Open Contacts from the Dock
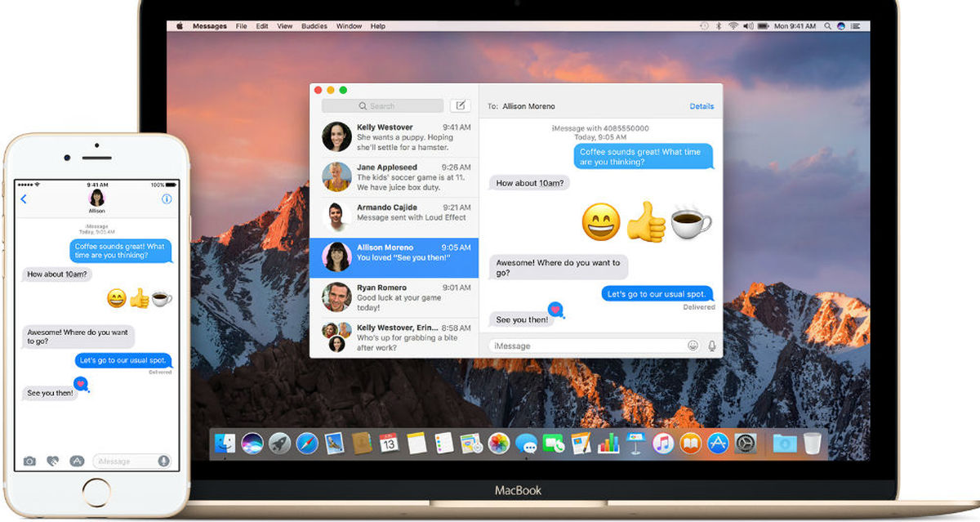Screen dimensions: 980x522 click(362, 444)
